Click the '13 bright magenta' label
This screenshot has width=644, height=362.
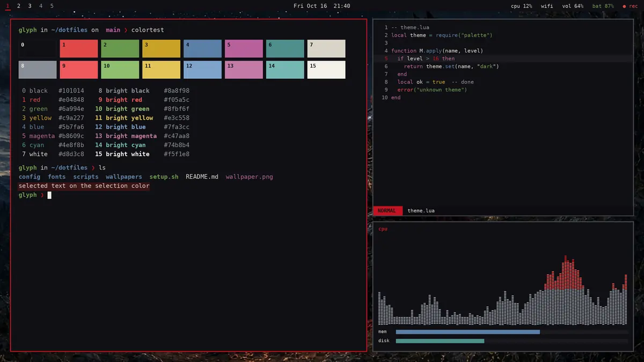[x=126, y=136]
